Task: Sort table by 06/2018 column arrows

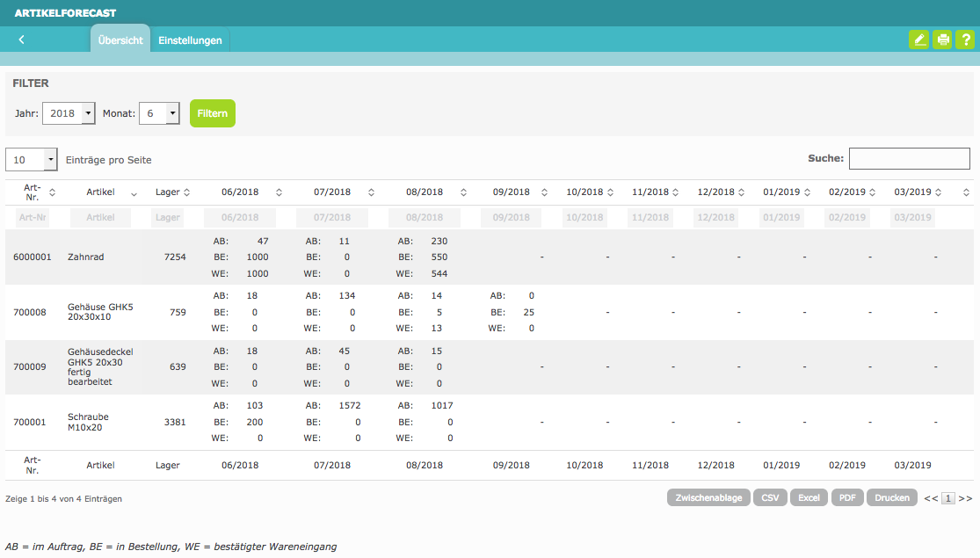Action: [279, 192]
